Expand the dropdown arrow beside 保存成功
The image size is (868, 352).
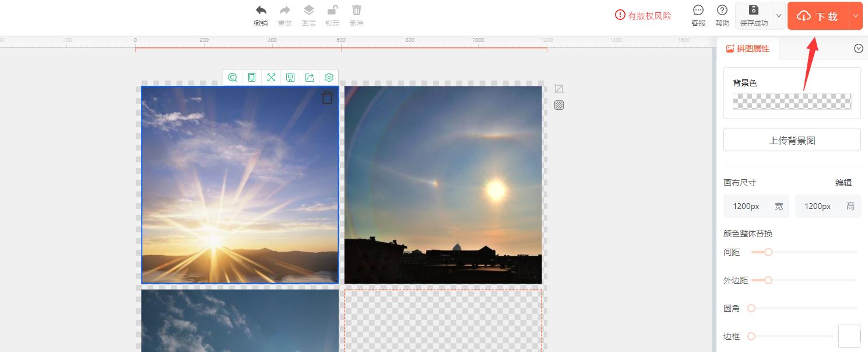tap(779, 16)
